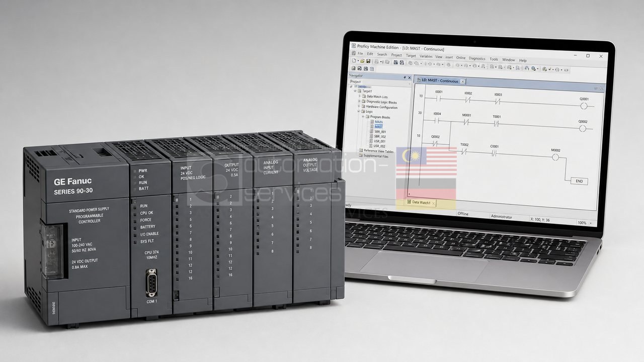Expand the Data Watch Lists node
The image size is (644, 362).
pyautogui.click(x=359, y=96)
